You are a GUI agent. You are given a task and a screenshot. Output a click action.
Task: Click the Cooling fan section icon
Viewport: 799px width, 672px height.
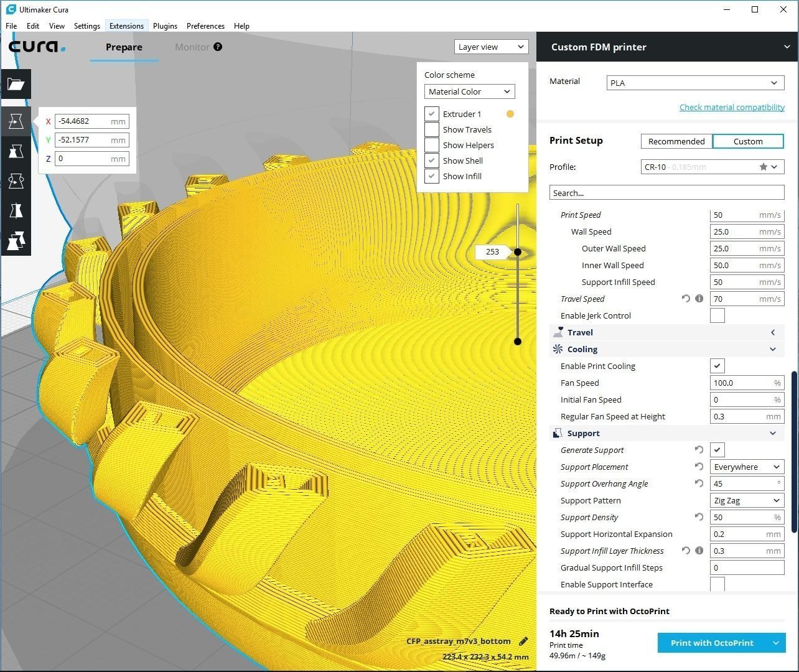pos(558,349)
